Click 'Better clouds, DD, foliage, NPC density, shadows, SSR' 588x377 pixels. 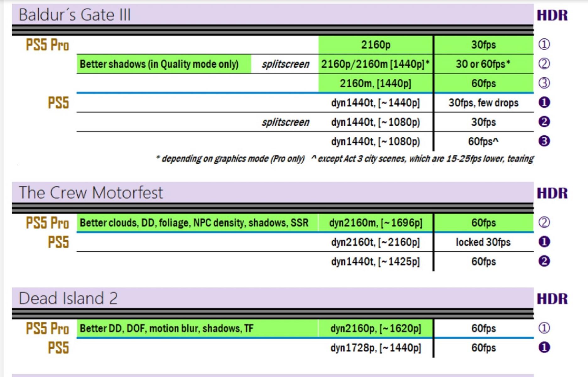pyautogui.click(x=197, y=223)
